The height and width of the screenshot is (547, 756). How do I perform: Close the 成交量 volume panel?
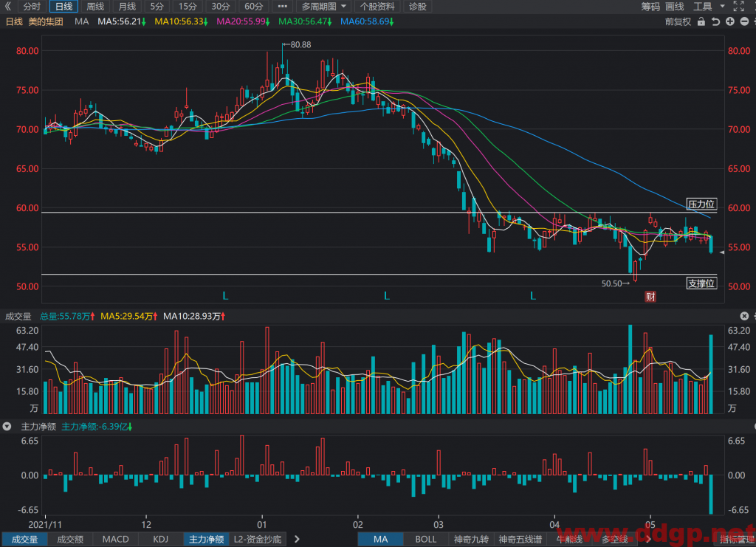[x=744, y=316]
